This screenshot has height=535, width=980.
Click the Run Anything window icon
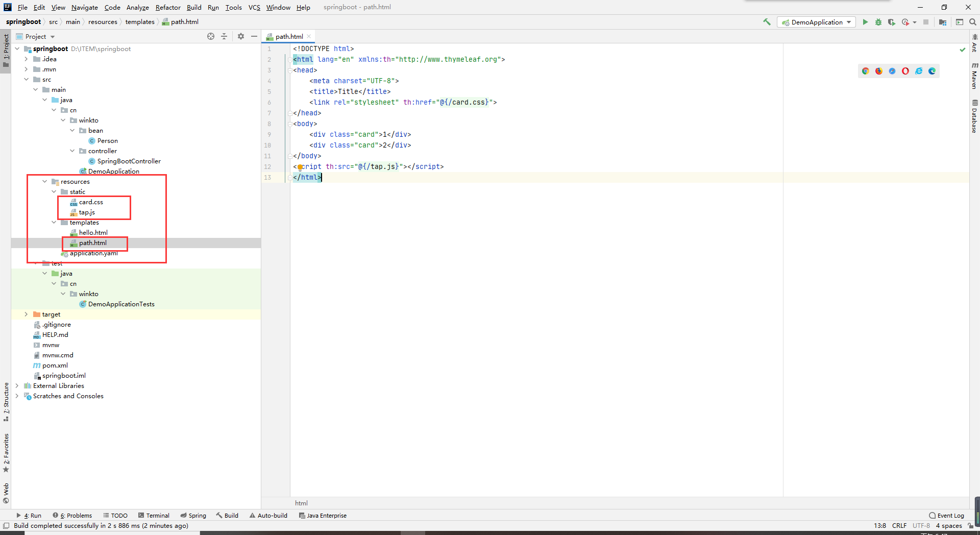960,22
